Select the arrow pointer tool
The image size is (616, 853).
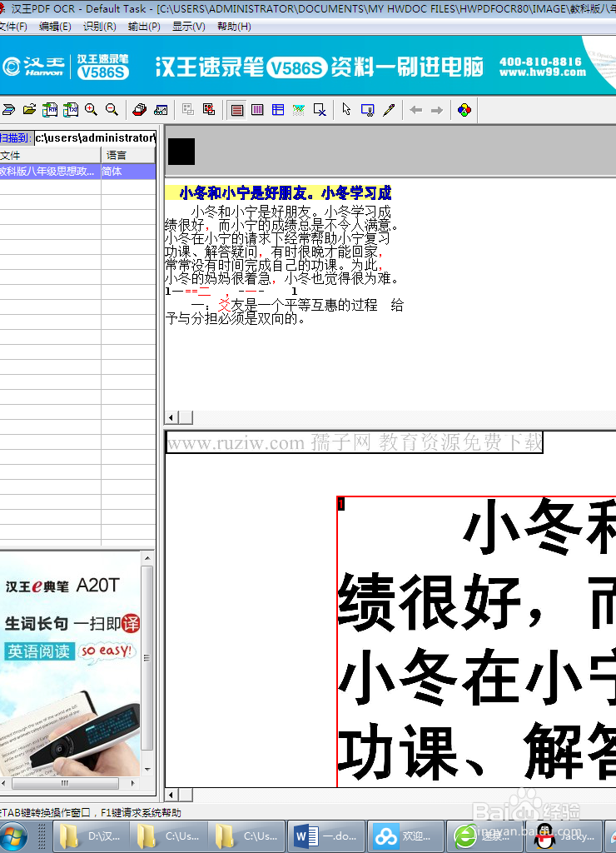coord(346,110)
